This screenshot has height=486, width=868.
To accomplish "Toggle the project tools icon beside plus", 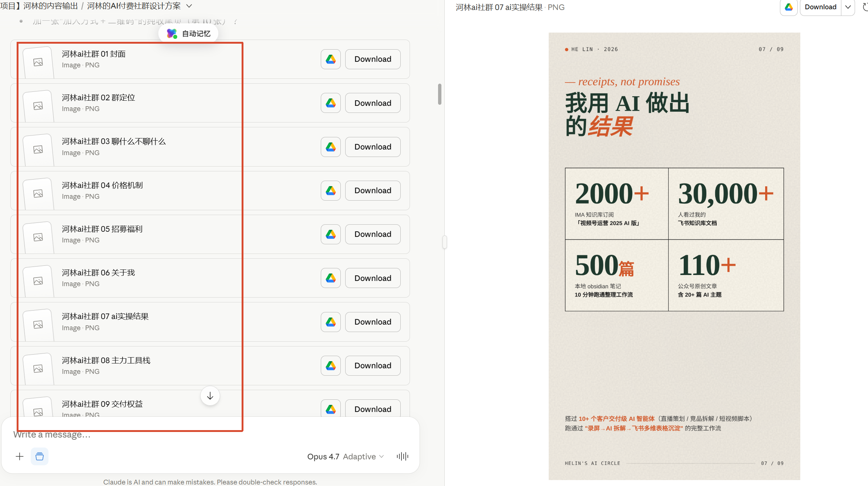I will [x=40, y=456].
